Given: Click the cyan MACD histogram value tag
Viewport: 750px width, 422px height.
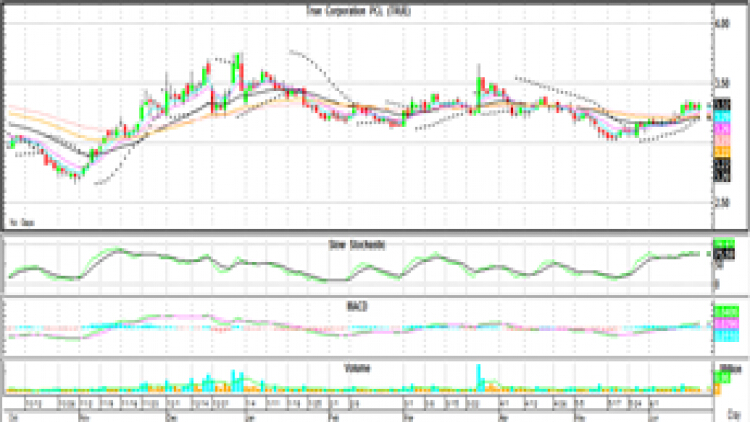Looking at the screenshot, I should tap(726, 336).
